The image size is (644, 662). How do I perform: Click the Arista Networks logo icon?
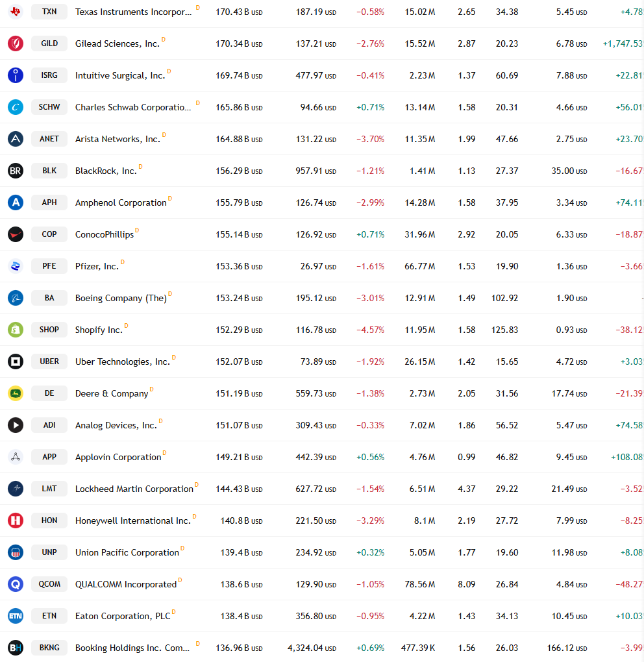(x=16, y=139)
